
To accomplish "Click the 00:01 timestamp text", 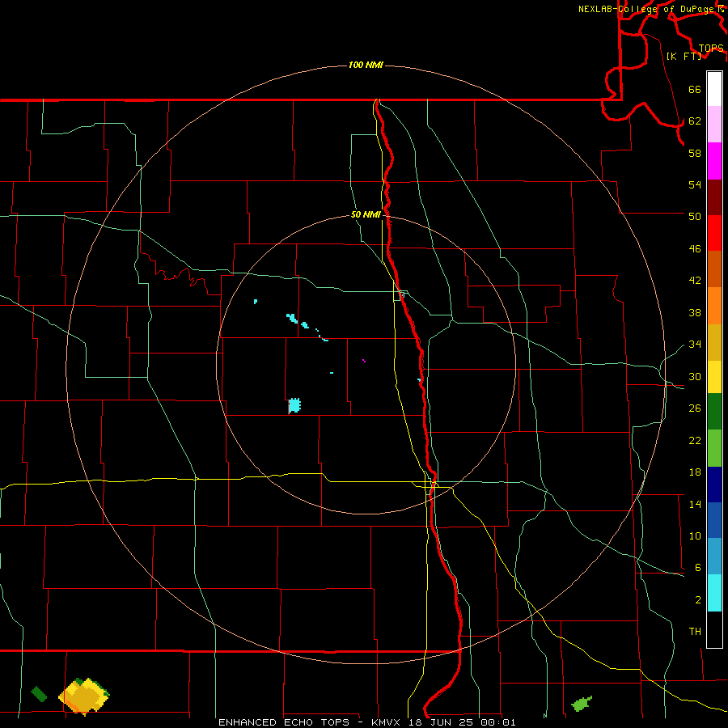I will (499, 722).
